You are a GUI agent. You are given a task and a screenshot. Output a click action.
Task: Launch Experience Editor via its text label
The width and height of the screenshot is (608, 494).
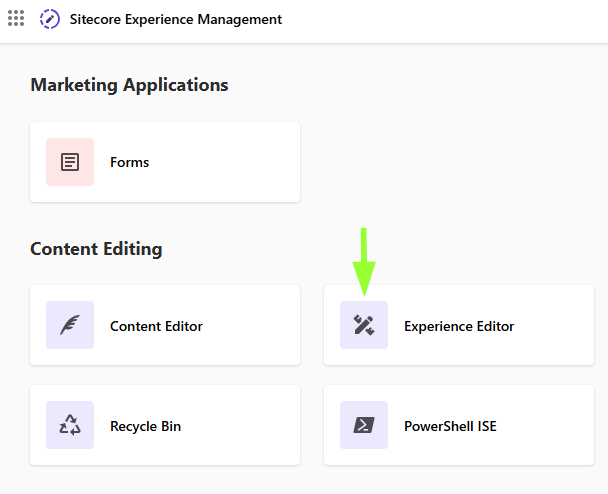click(x=459, y=326)
